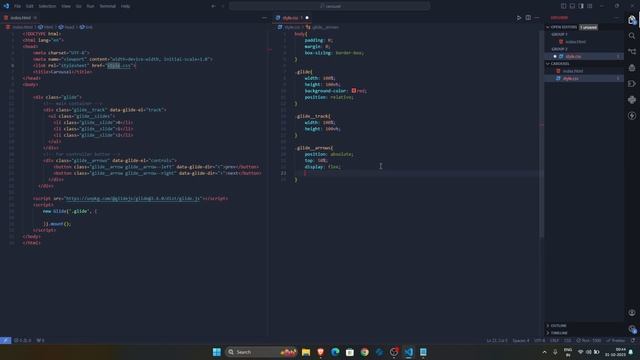The image size is (640, 360).
Task: Click the ports indicator in status bar
Action: coord(40,340)
